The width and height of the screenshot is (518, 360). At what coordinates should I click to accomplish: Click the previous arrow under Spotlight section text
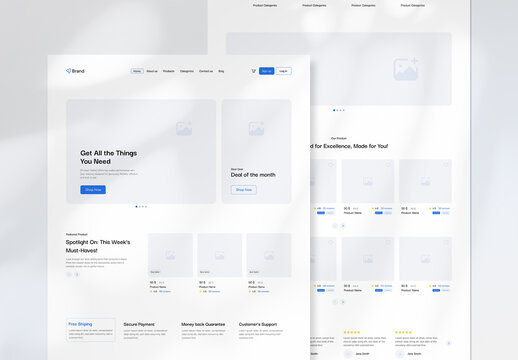click(69, 274)
